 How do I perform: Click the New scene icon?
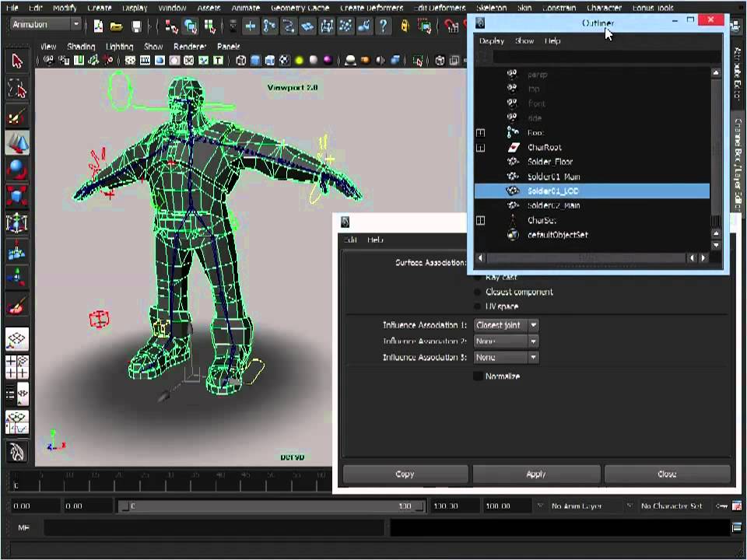tap(98, 26)
